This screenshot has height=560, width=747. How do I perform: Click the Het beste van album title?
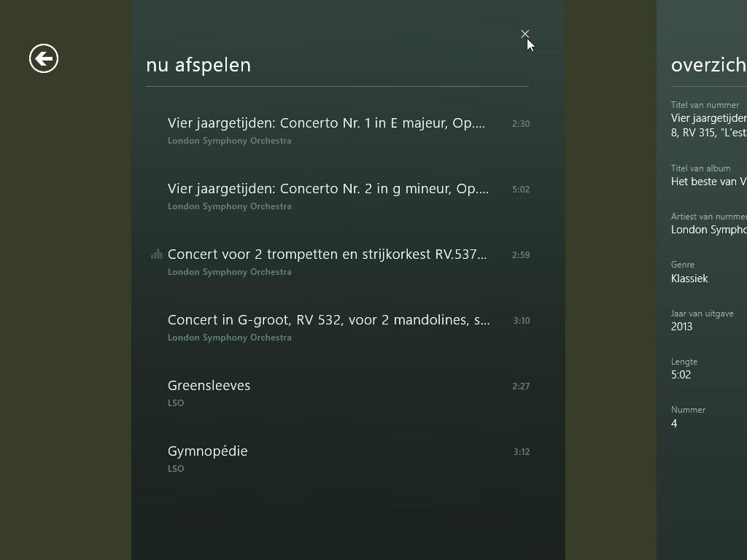[x=709, y=182]
